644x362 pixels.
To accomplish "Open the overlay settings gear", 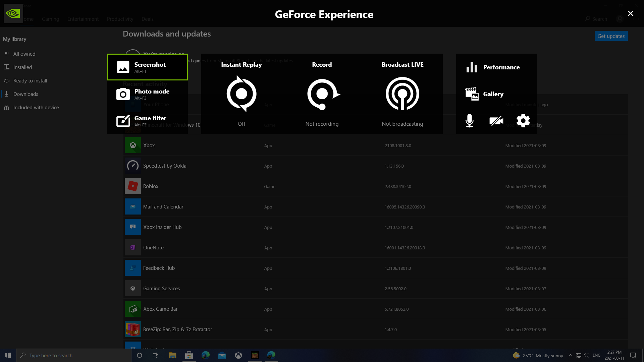I will tap(523, 121).
